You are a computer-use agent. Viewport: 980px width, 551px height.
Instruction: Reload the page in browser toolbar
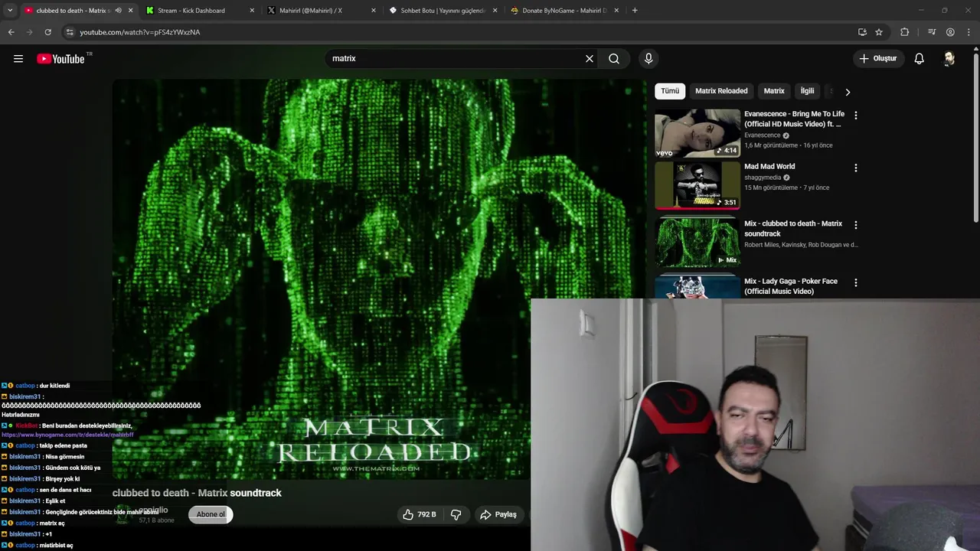(47, 32)
